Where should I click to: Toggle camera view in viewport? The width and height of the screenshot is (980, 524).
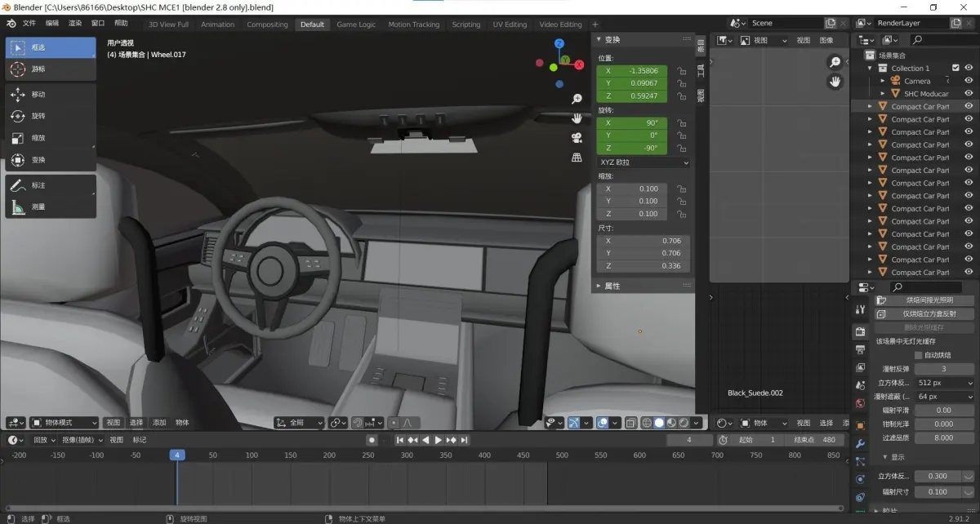coord(577,138)
